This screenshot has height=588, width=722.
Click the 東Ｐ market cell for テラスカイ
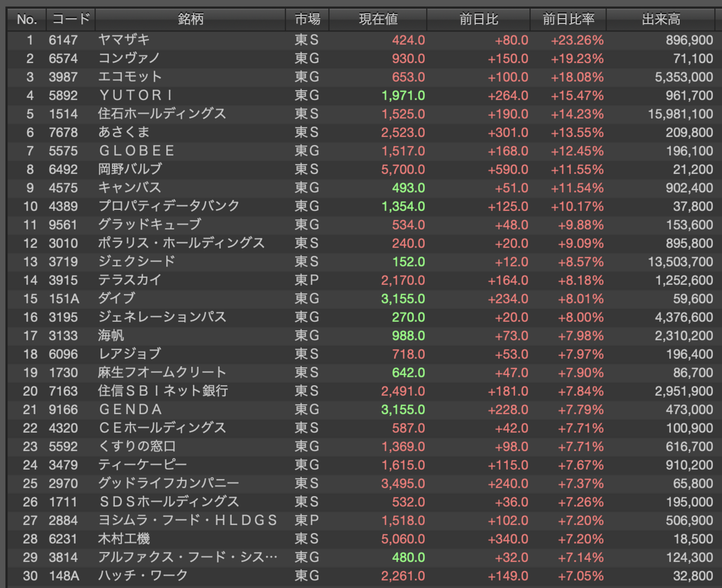pyautogui.click(x=307, y=280)
